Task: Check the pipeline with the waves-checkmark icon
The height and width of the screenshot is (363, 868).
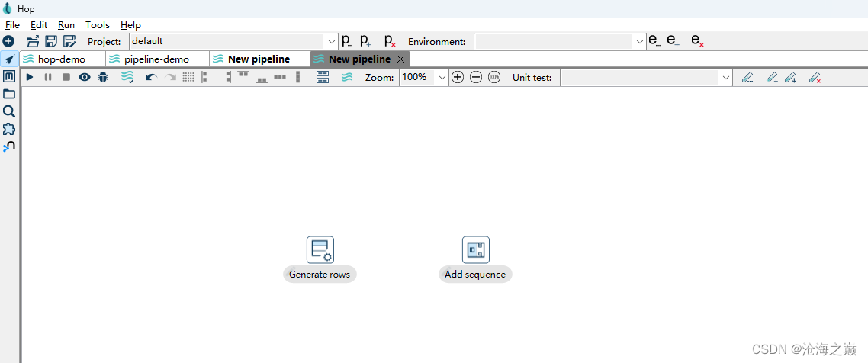Action: click(128, 78)
